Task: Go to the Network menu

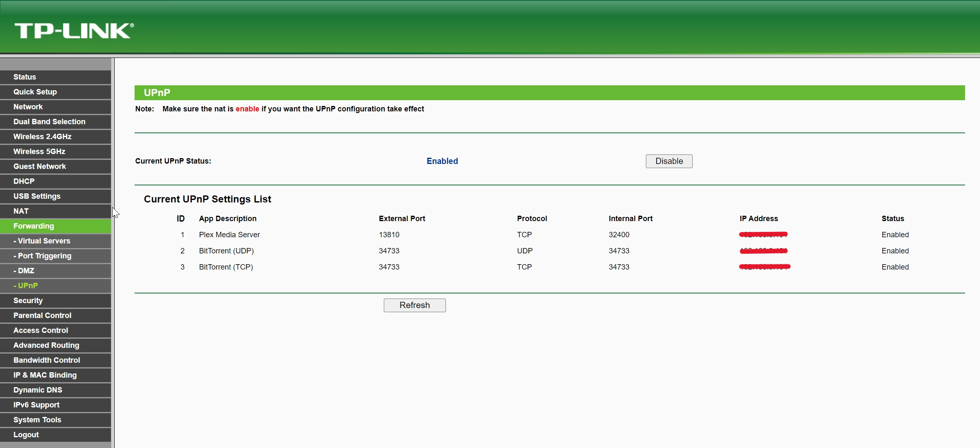Action: tap(55, 107)
